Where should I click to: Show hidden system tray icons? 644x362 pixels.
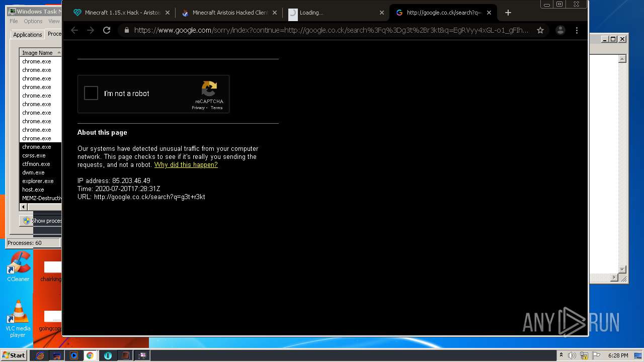coord(561,355)
